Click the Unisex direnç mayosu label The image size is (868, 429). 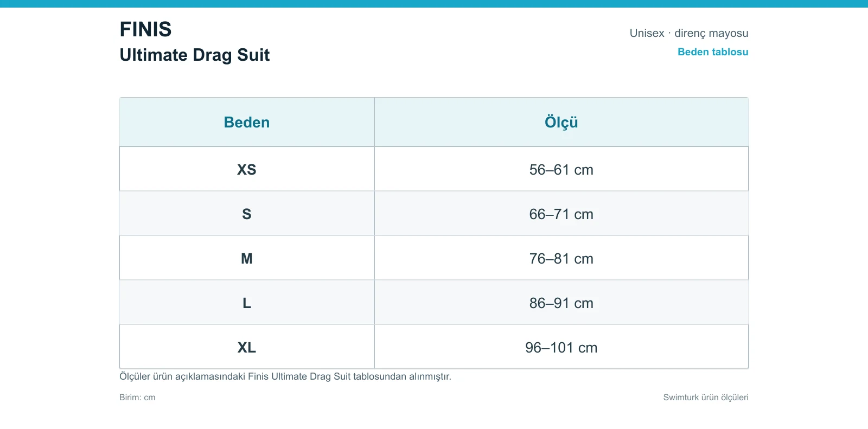point(689,33)
